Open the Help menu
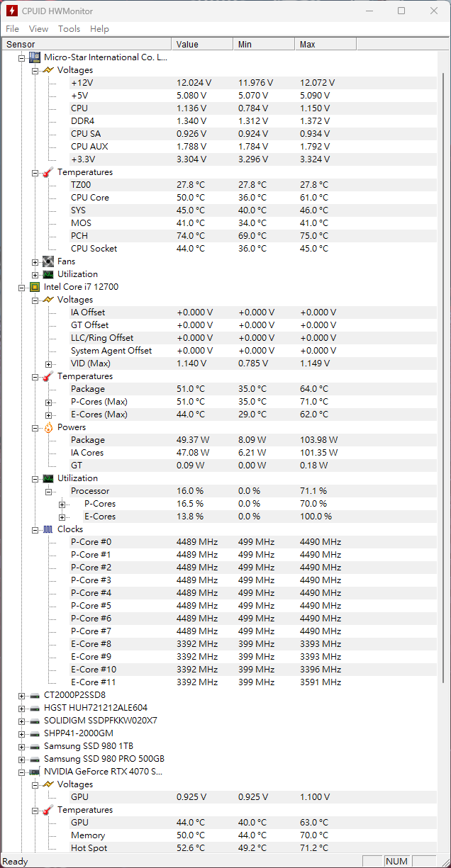Viewport: 451px width, 868px height. click(99, 29)
